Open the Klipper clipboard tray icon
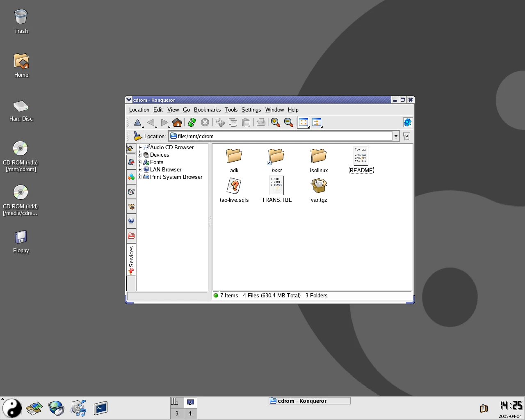Viewport: 525px width, 420px height. coord(484,408)
